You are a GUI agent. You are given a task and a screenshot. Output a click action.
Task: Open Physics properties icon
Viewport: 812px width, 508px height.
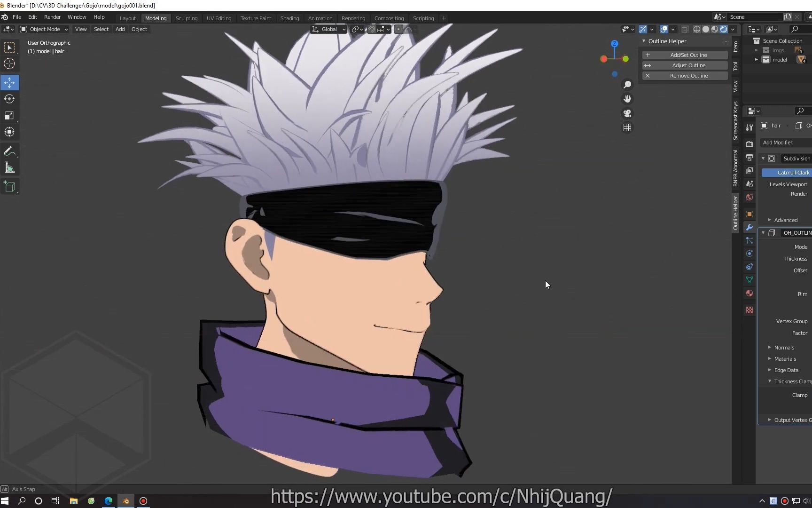click(750, 254)
